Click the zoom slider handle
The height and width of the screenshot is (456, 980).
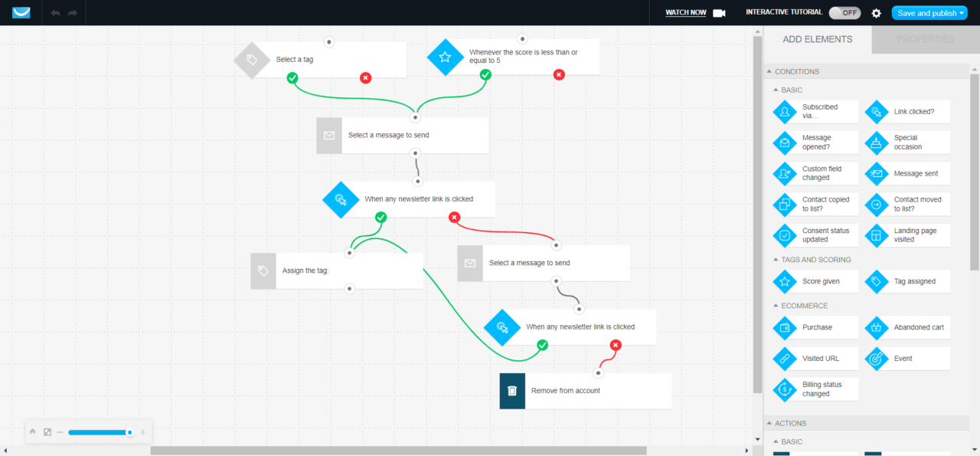pos(129,432)
